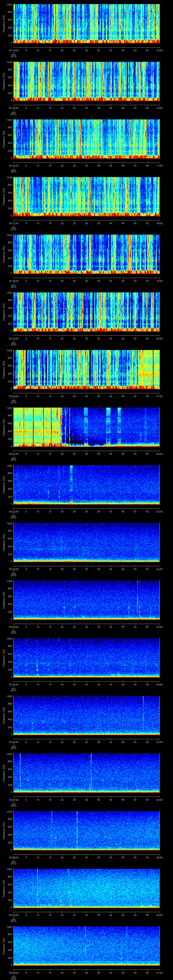Select the 18:27:00 time axis label
The width and height of the screenshot is (173, 980).
pos(13,799)
